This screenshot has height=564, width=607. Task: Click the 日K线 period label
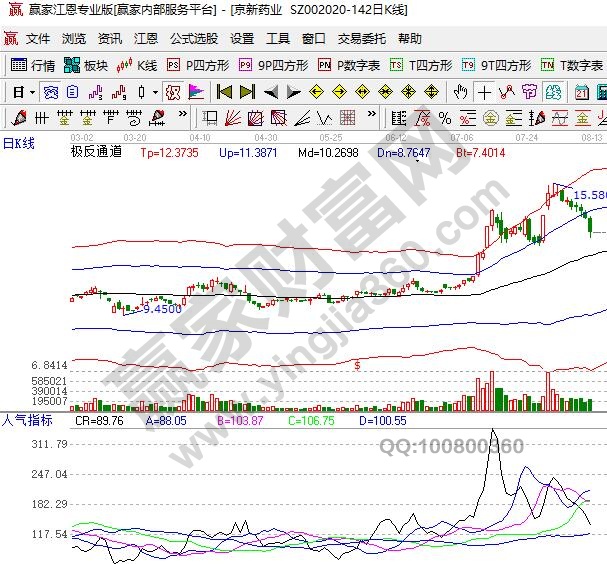18,143
